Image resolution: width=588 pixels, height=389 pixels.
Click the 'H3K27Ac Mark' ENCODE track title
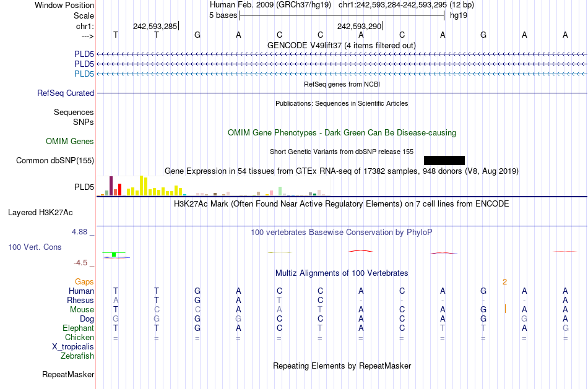pyautogui.click(x=341, y=204)
